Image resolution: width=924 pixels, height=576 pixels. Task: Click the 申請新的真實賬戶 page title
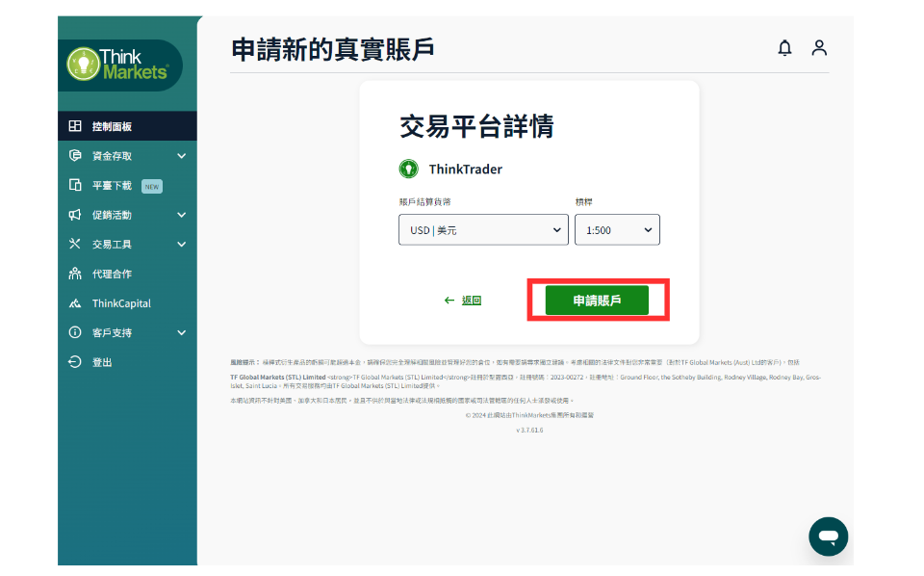[x=333, y=49]
